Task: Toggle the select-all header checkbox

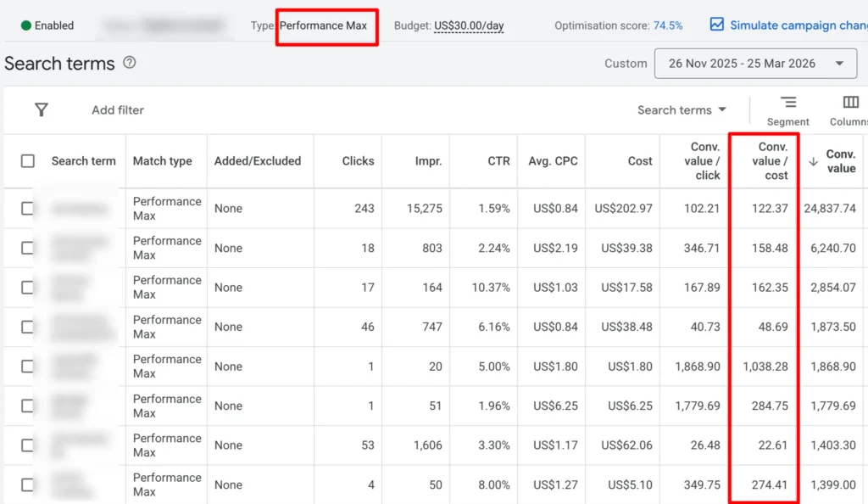Action: 28,161
